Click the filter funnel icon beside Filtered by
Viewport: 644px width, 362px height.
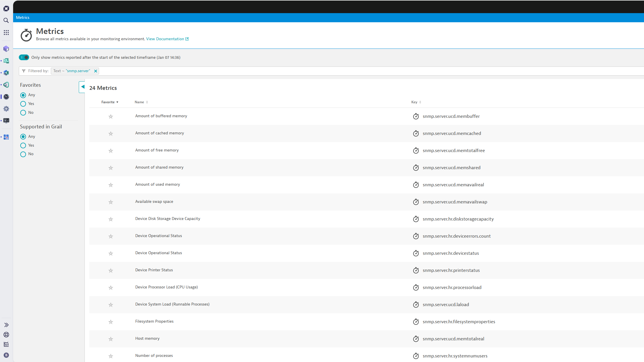pyautogui.click(x=23, y=71)
